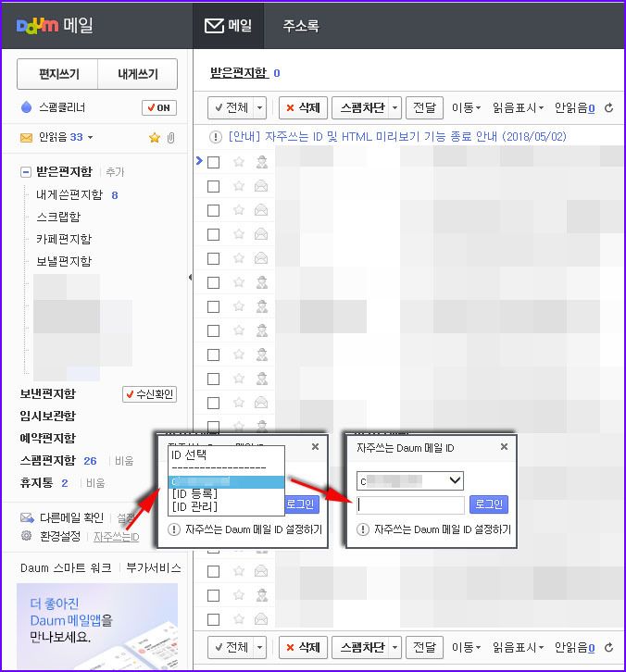Screen dimensions: 626x672
Task: Open the bottom 전체 select dropdown arrow
Action: tap(259, 647)
